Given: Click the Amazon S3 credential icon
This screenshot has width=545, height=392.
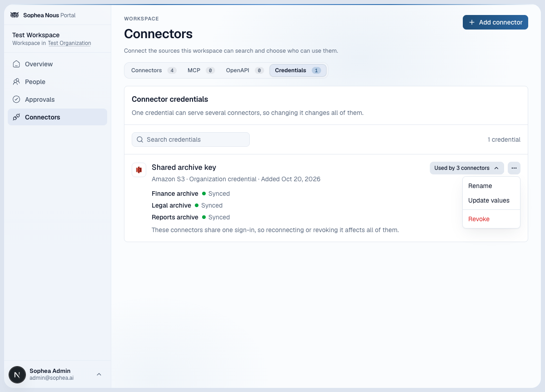Looking at the screenshot, I should 139,170.
